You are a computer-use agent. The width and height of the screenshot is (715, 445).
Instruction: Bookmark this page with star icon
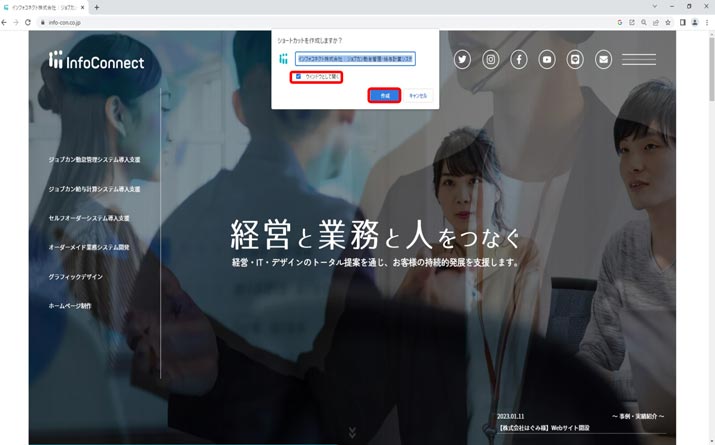pyautogui.click(x=668, y=22)
